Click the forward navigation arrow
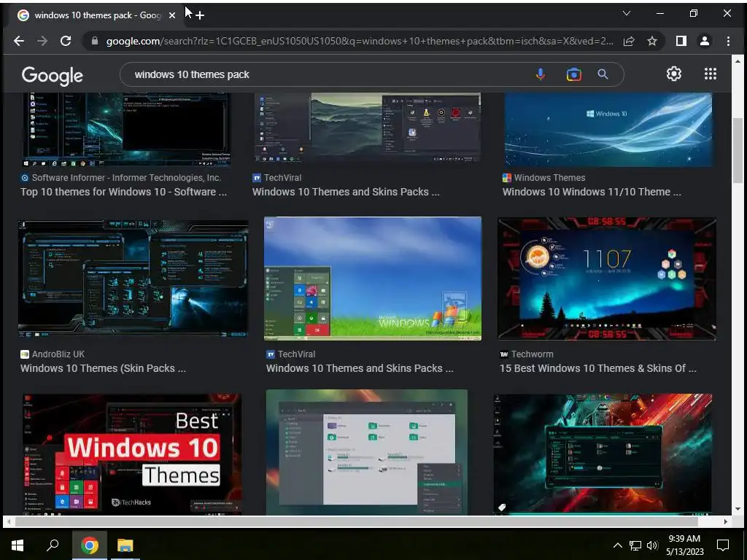Screen dimensions: 747x560 pos(42,41)
